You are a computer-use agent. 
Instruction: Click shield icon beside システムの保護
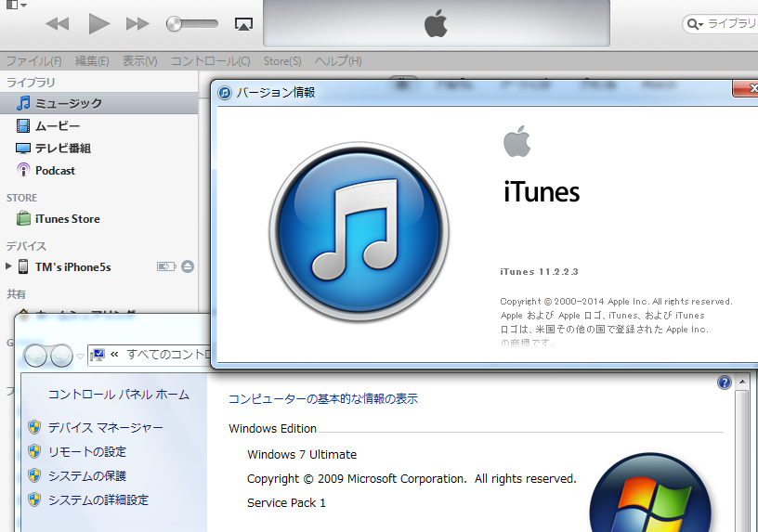click(34, 475)
